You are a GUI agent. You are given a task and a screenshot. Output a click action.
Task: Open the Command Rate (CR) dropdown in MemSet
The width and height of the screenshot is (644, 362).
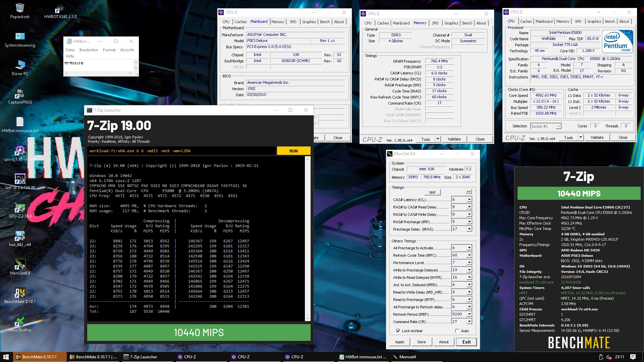point(469,321)
